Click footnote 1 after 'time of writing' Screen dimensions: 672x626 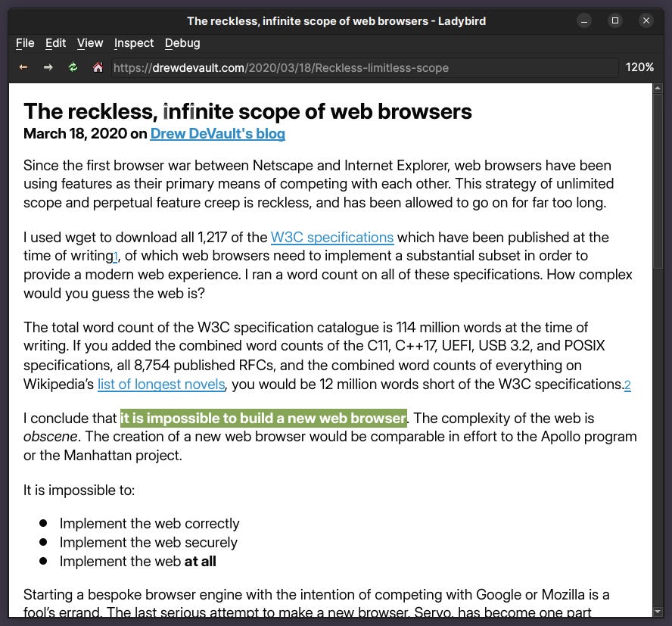[x=115, y=257]
